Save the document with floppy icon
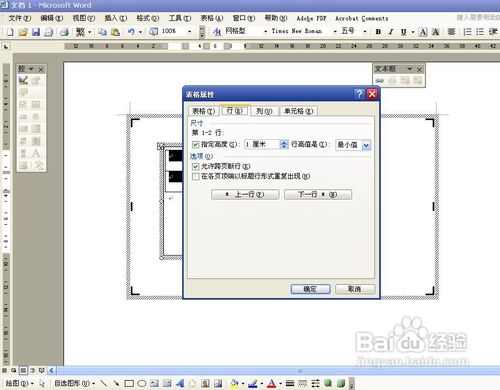This screenshot has width=500, height=390. (x=36, y=32)
